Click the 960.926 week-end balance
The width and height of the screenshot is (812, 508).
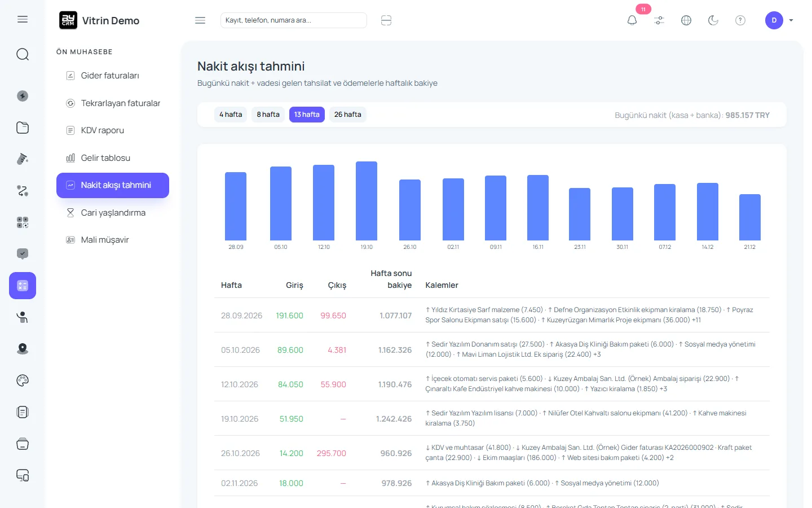coord(396,453)
